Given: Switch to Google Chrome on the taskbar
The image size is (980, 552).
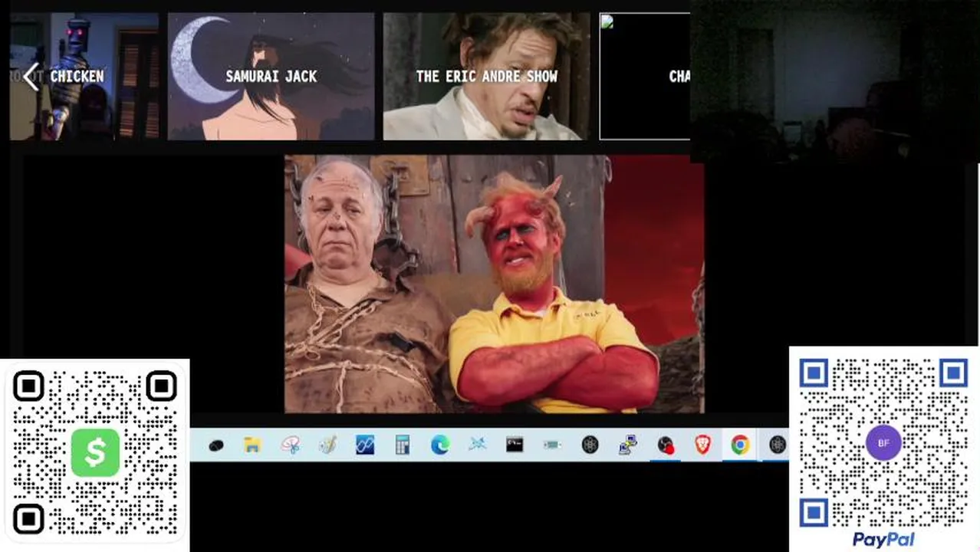Looking at the screenshot, I should click(740, 445).
